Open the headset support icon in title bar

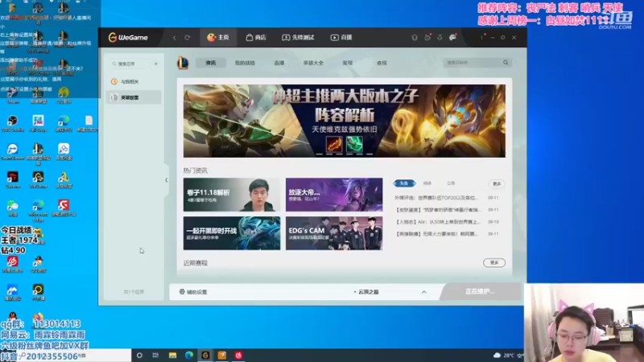(x=415, y=37)
